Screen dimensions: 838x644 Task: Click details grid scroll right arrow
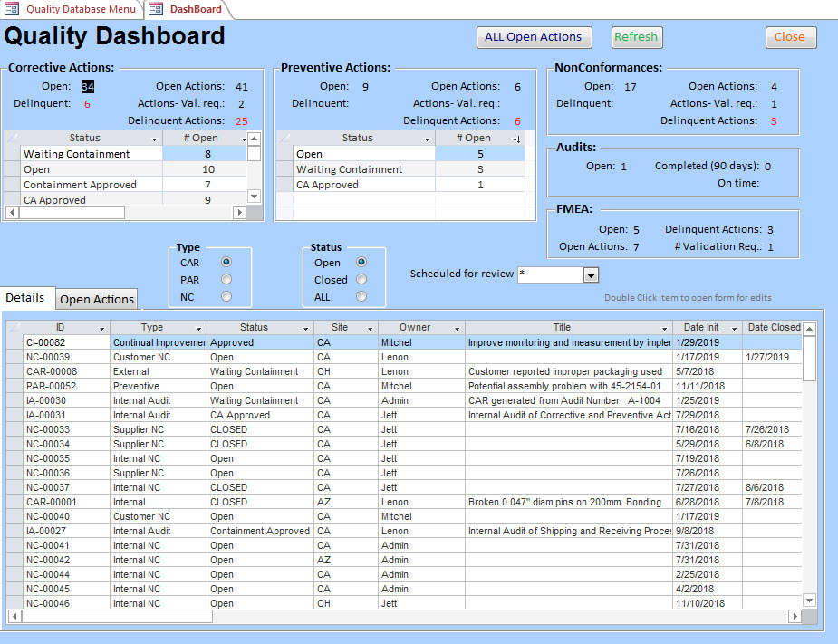tap(795, 616)
